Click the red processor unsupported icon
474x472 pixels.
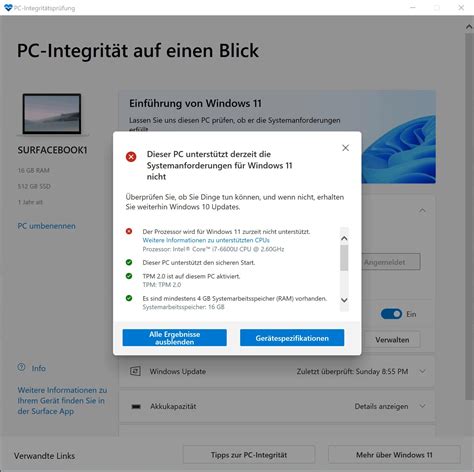(129, 231)
